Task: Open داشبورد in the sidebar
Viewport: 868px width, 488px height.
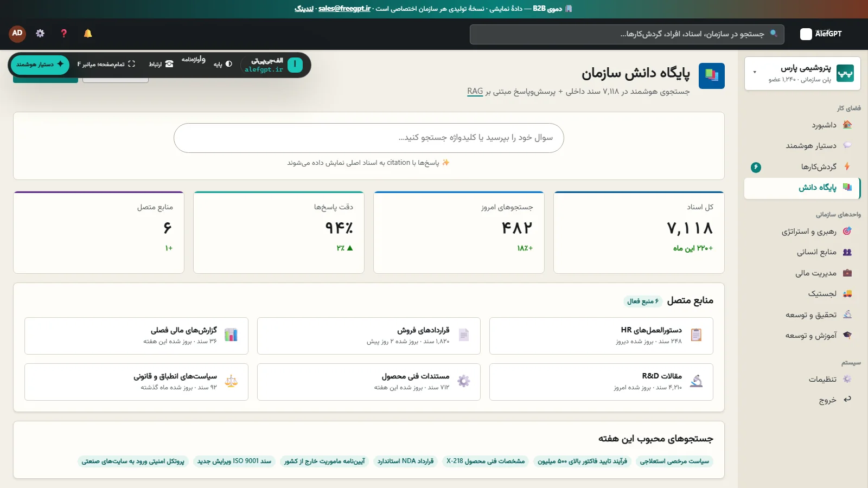Action: point(802,125)
